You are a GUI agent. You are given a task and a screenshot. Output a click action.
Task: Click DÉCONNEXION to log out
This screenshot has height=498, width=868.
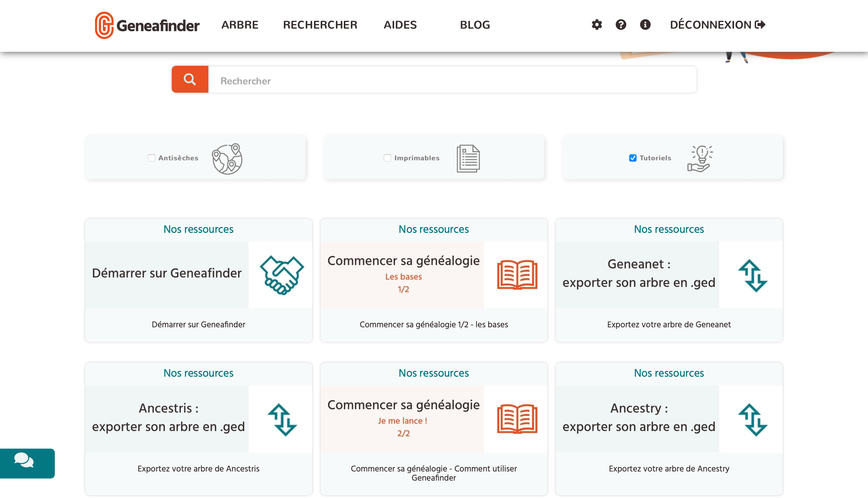[x=718, y=25]
